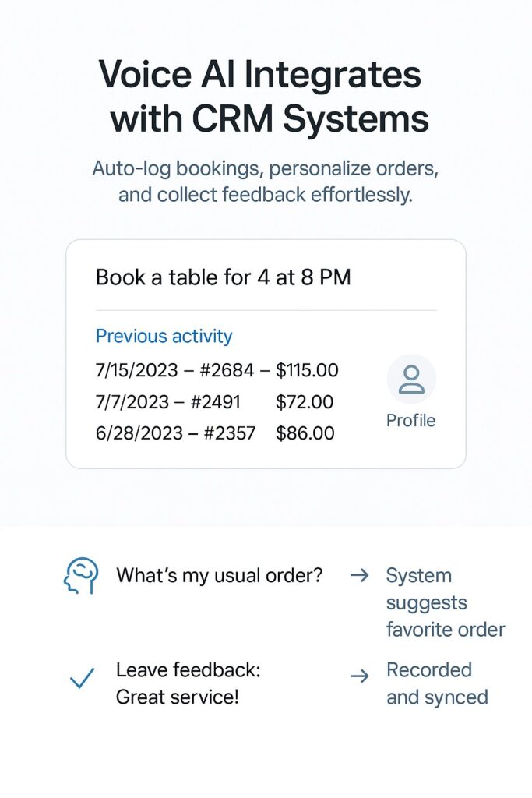Open order #2491 from 7/7/2023

pos(210,402)
